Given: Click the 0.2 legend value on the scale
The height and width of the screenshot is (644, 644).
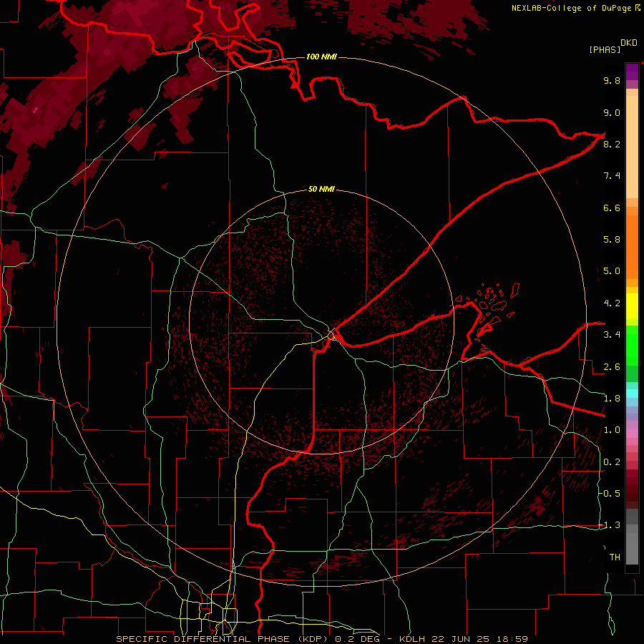Looking at the screenshot, I should (x=612, y=462).
